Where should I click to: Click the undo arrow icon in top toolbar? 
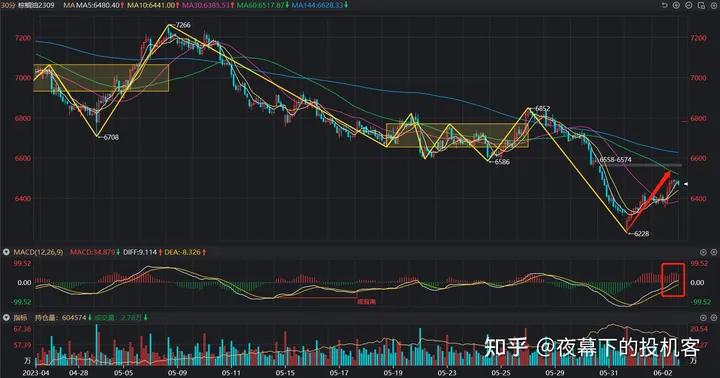664,5
